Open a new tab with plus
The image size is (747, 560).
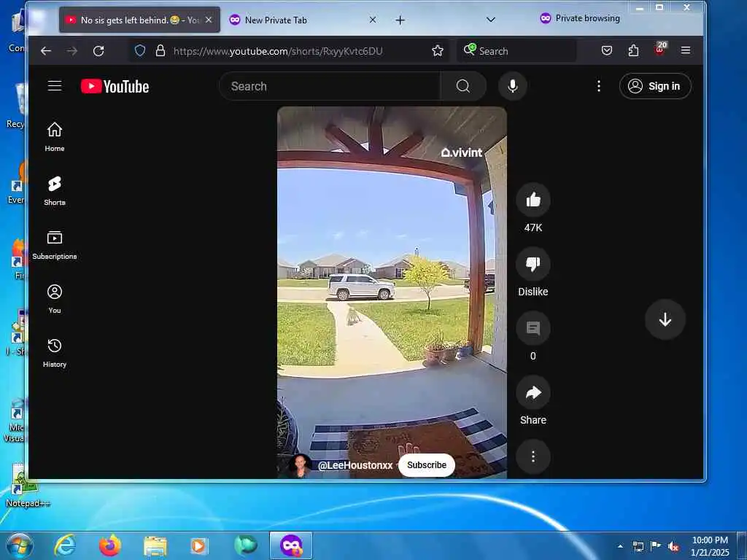[400, 20]
